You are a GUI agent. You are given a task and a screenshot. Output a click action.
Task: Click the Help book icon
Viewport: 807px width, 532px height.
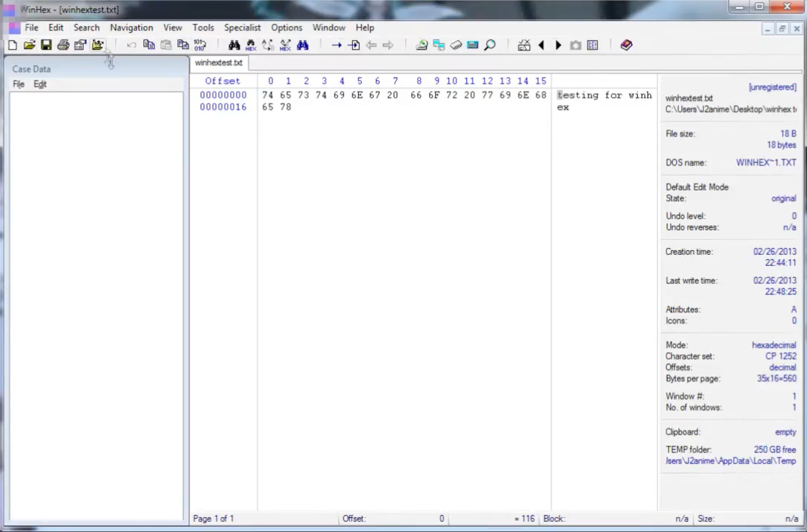tap(626, 45)
